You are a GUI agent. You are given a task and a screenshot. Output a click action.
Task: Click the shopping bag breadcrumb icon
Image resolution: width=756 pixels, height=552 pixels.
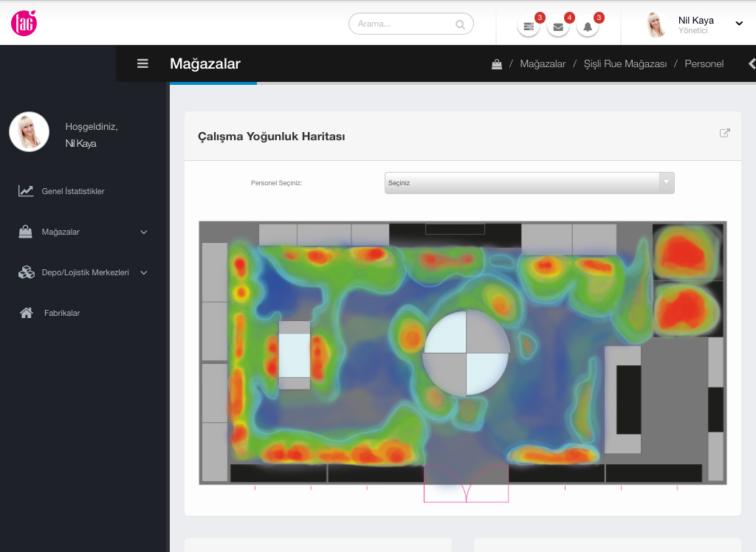tap(497, 64)
